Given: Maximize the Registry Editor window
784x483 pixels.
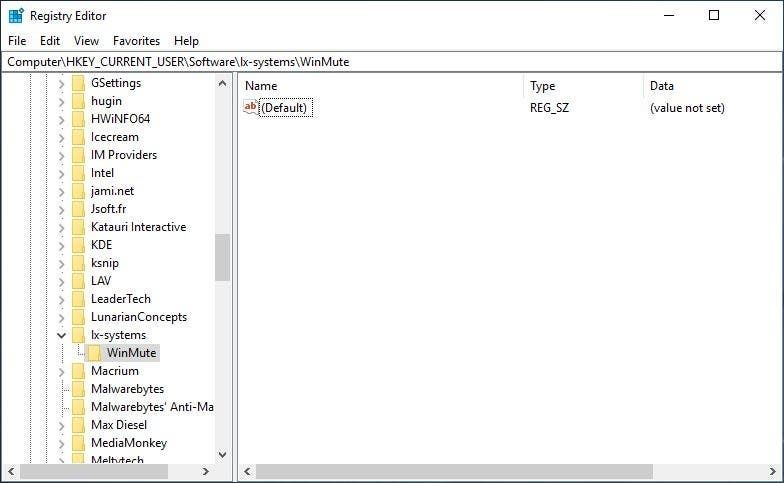Looking at the screenshot, I should click(714, 16).
